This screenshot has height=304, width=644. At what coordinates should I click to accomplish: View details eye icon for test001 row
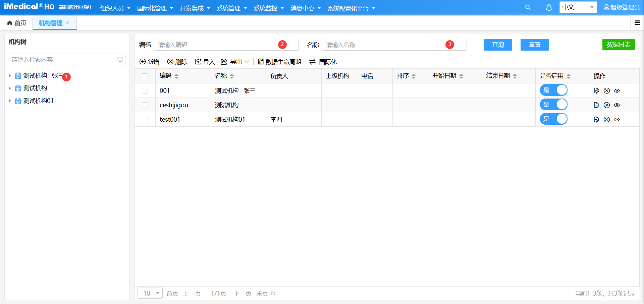(x=617, y=119)
